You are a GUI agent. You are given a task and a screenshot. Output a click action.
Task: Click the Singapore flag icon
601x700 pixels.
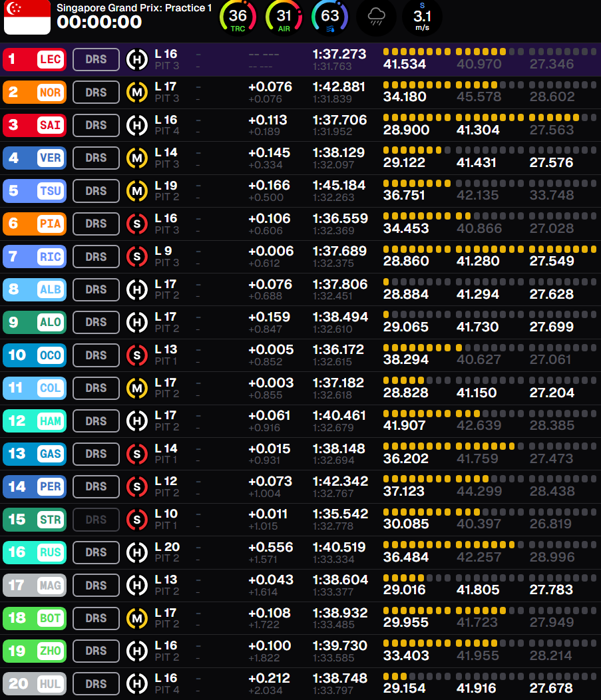click(27, 17)
